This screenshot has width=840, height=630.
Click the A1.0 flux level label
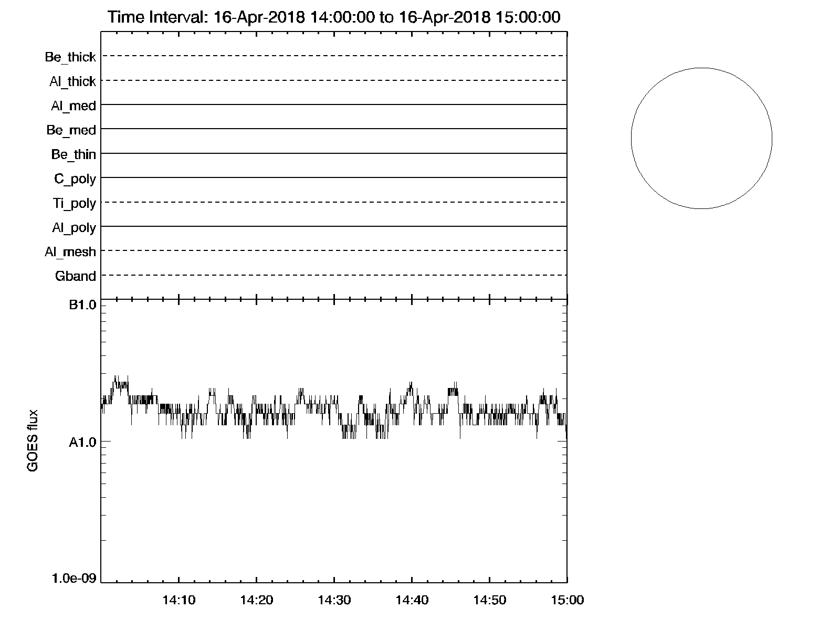point(82,443)
